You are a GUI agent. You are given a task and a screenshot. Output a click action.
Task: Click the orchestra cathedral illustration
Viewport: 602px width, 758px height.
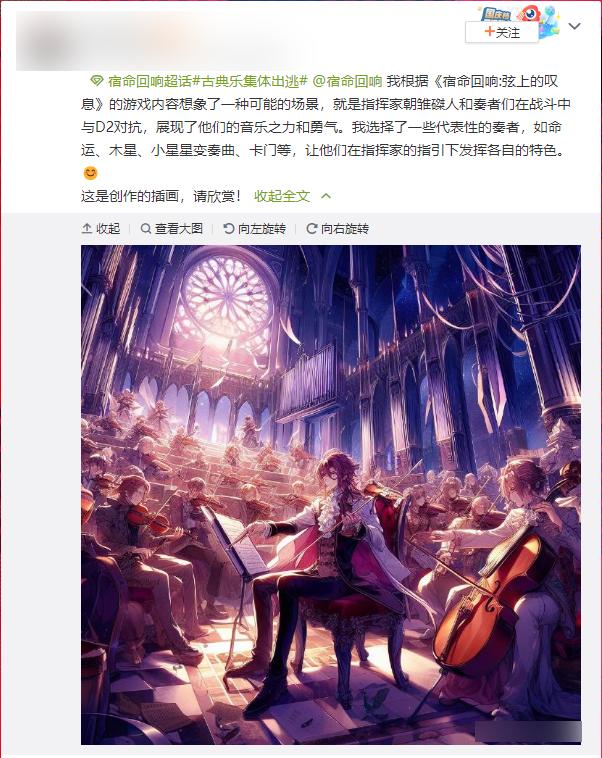pos(331,495)
